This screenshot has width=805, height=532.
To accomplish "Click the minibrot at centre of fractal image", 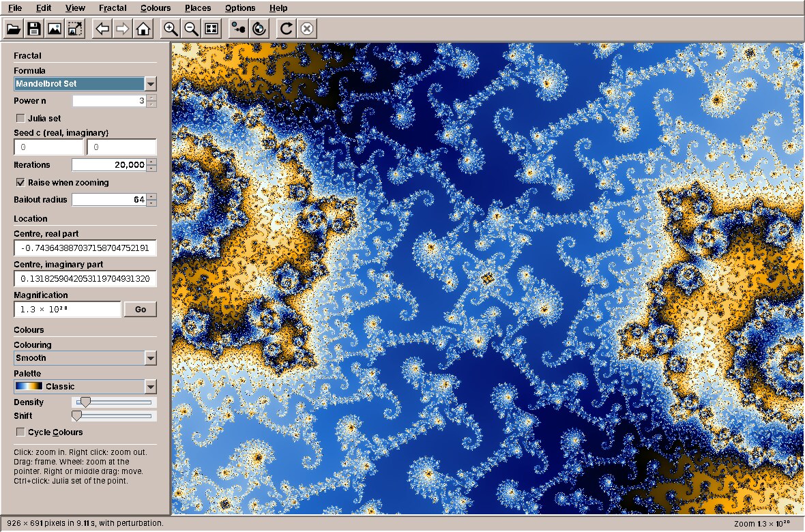I will [487, 278].
